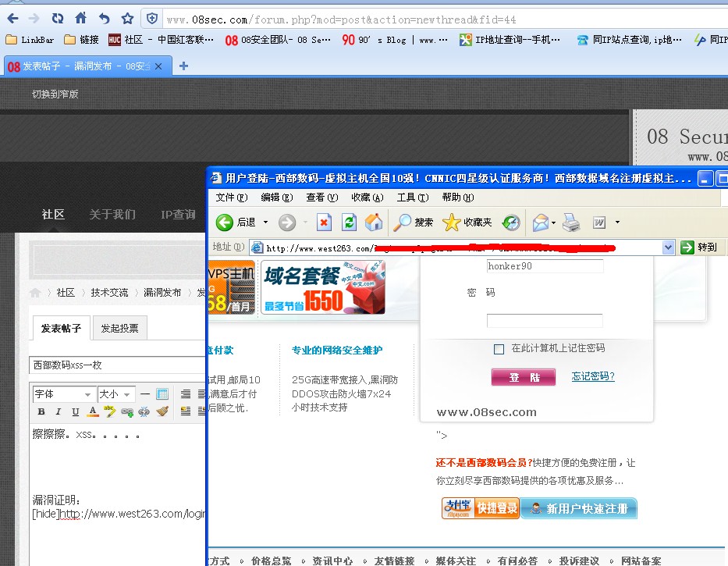Open the 08安全团队 bookmark
This screenshot has width=728, height=566.
(278, 40)
